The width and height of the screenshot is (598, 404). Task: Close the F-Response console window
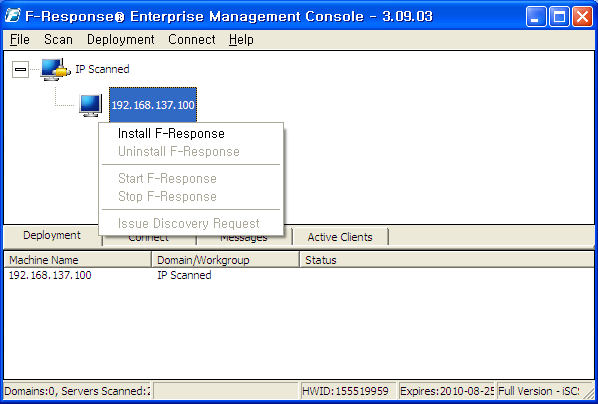(x=582, y=17)
